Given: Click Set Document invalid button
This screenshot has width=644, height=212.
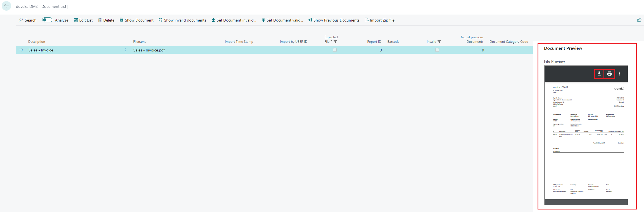Looking at the screenshot, I should click(x=234, y=20).
